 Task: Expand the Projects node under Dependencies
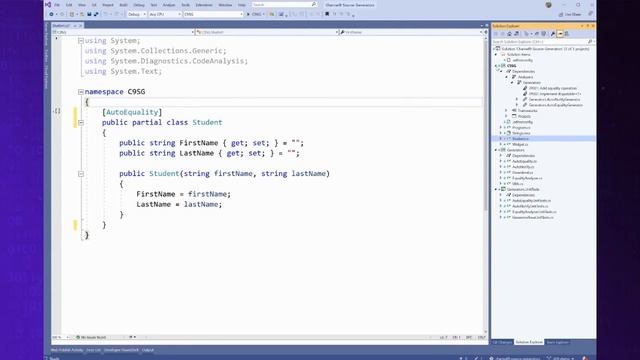(x=507, y=116)
